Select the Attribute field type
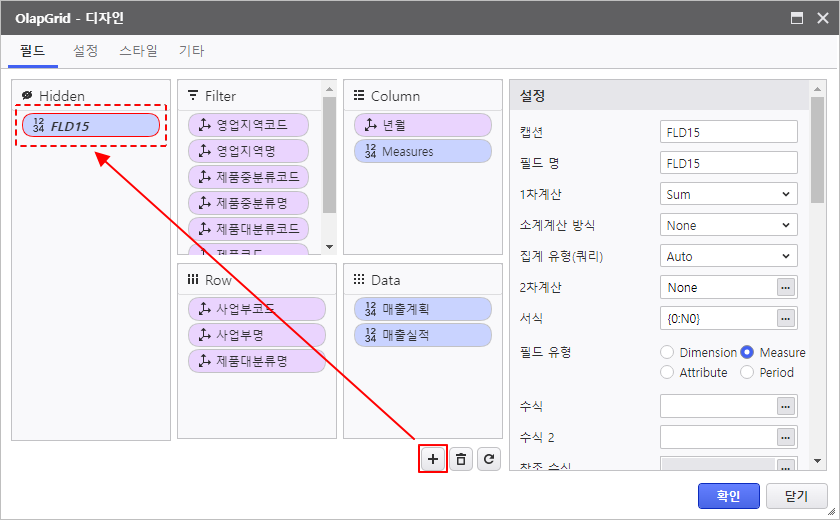Viewport: 840px width, 520px height. 667,372
